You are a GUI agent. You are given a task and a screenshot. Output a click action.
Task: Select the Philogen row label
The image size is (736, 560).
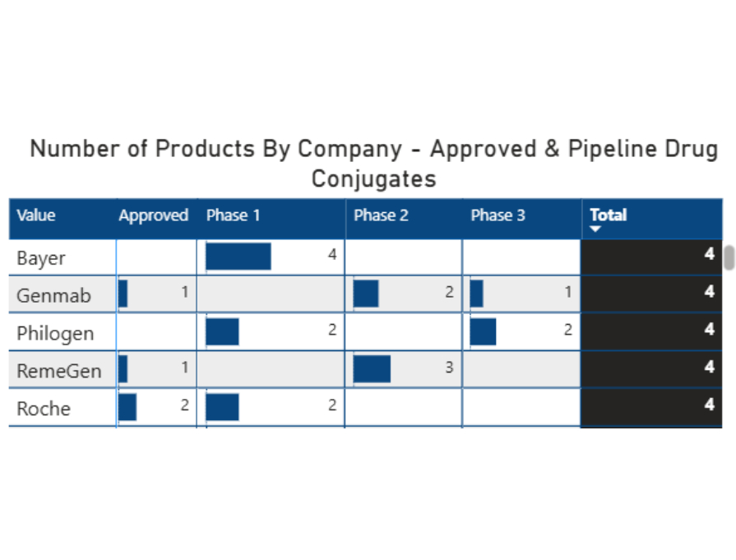coord(55,333)
